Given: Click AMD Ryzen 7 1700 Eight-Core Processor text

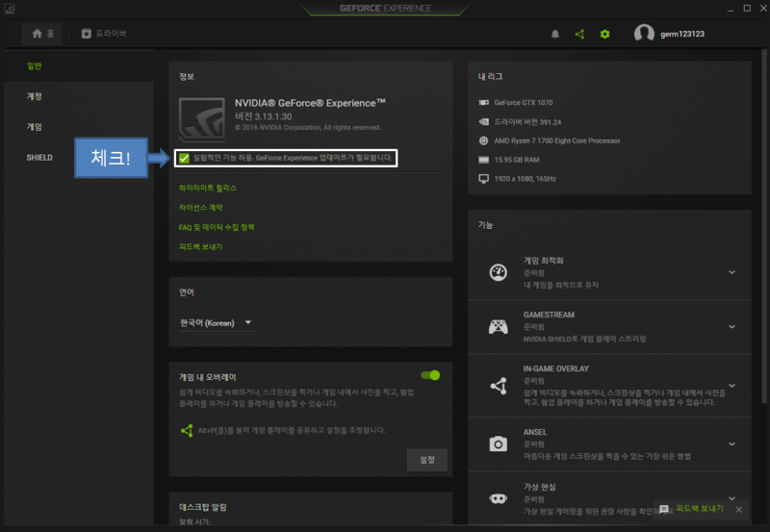Looking at the screenshot, I should click(x=557, y=140).
